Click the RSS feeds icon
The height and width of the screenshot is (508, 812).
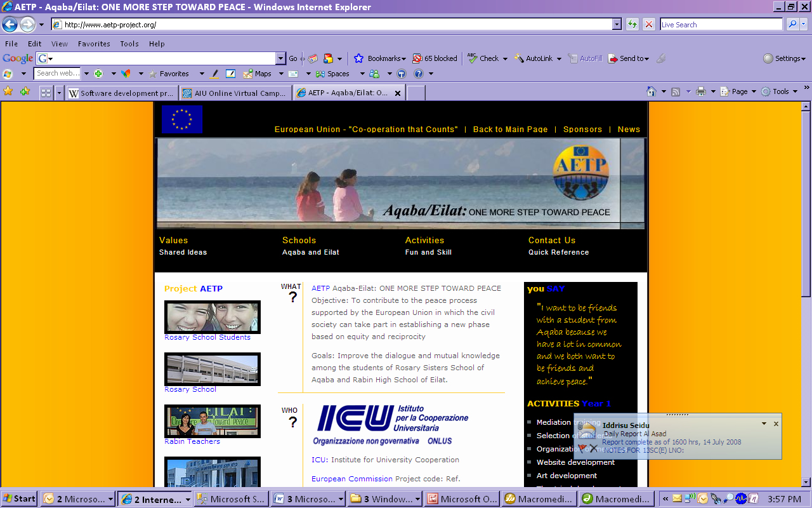coord(676,91)
